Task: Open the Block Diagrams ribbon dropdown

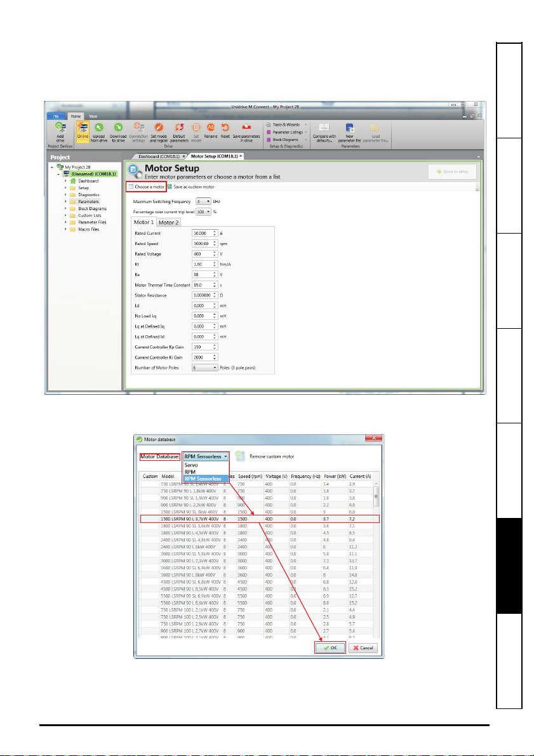Action: point(286,140)
